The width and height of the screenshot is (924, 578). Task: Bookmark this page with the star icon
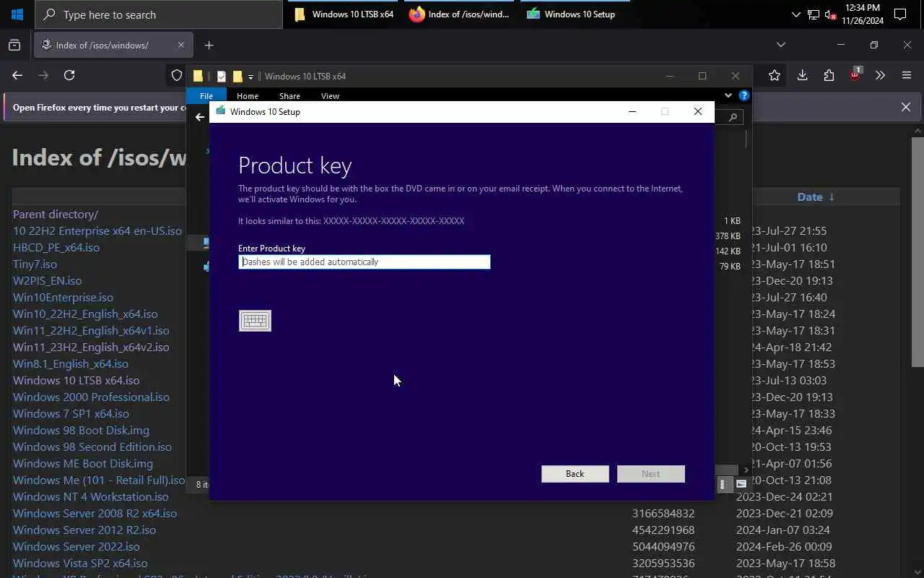tap(775, 75)
